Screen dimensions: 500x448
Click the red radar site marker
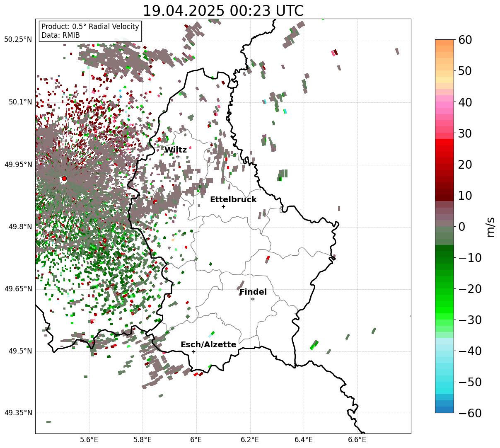(x=64, y=179)
